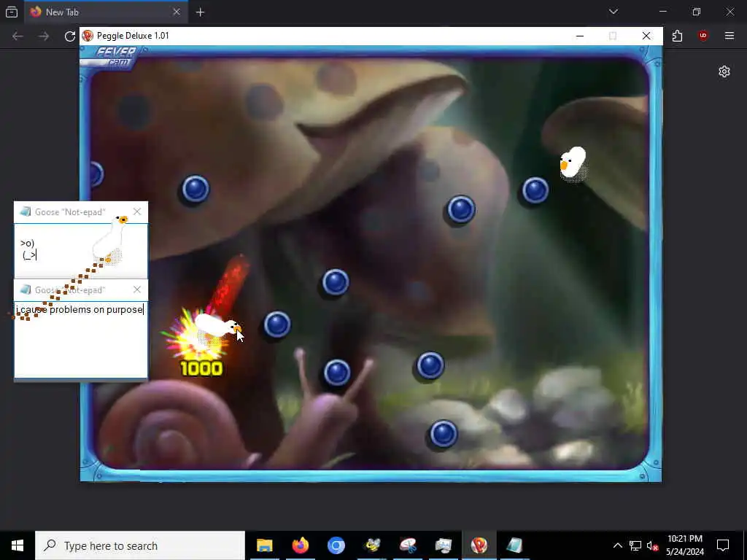747x560 pixels.
Task: Click the '(_>' line in the Goose notepad
Action: [x=29, y=255]
